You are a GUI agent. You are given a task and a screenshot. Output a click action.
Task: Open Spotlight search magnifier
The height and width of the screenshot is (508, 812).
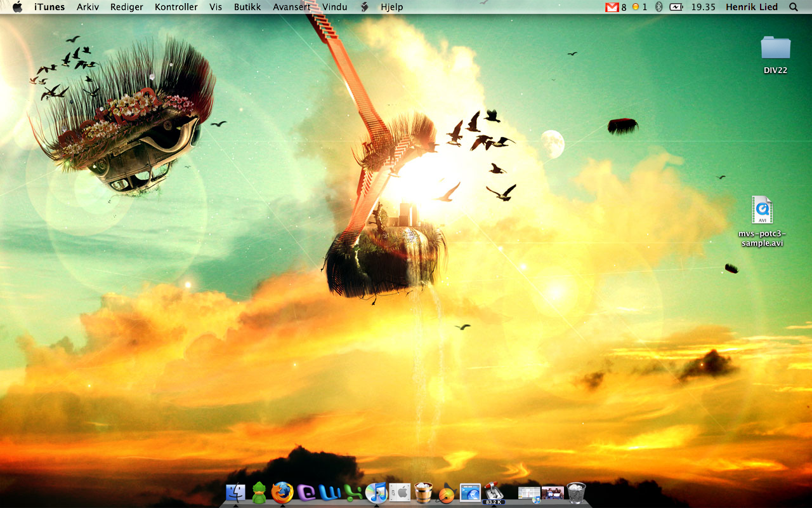click(x=794, y=7)
